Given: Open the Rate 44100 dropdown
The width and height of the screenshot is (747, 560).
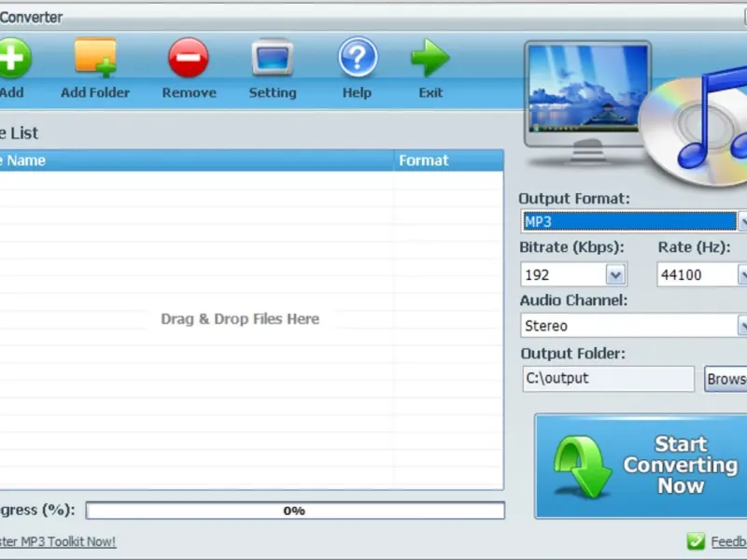Looking at the screenshot, I should pyautogui.click(x=702, y=274).
